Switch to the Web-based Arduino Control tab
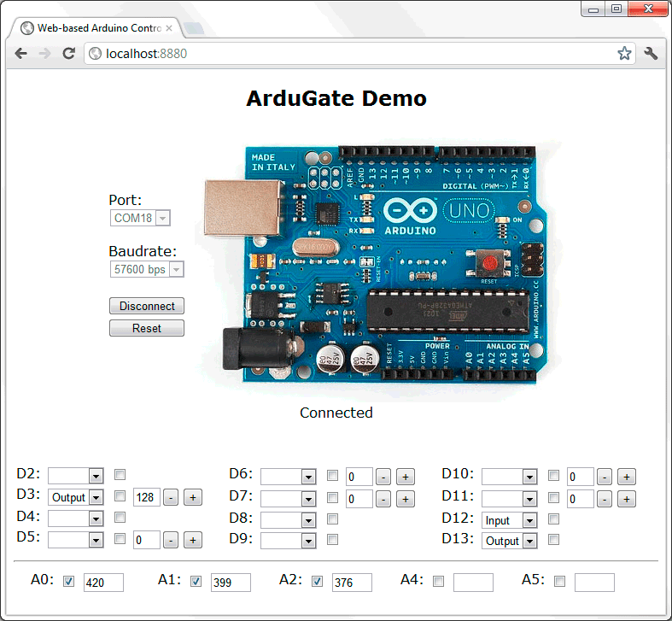 [98, 28]
